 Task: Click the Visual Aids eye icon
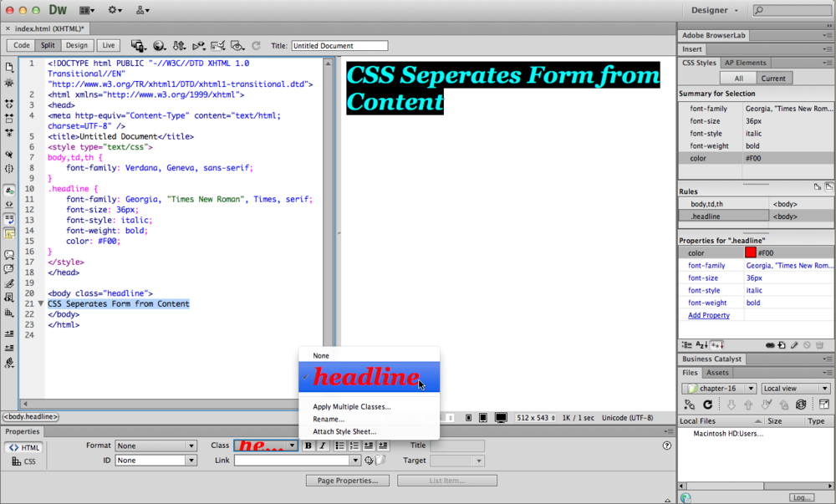pos(237,45)
